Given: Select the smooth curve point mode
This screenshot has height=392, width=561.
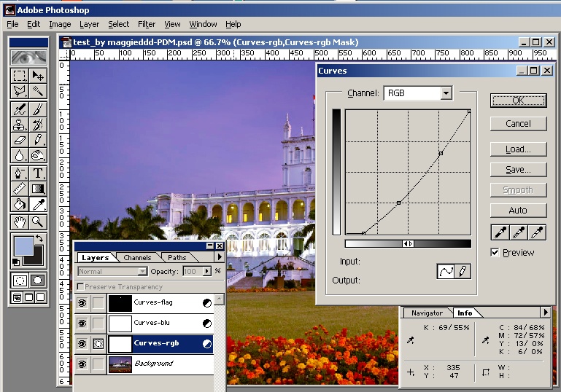Looking at the screenshot, I should click(446, 272).
